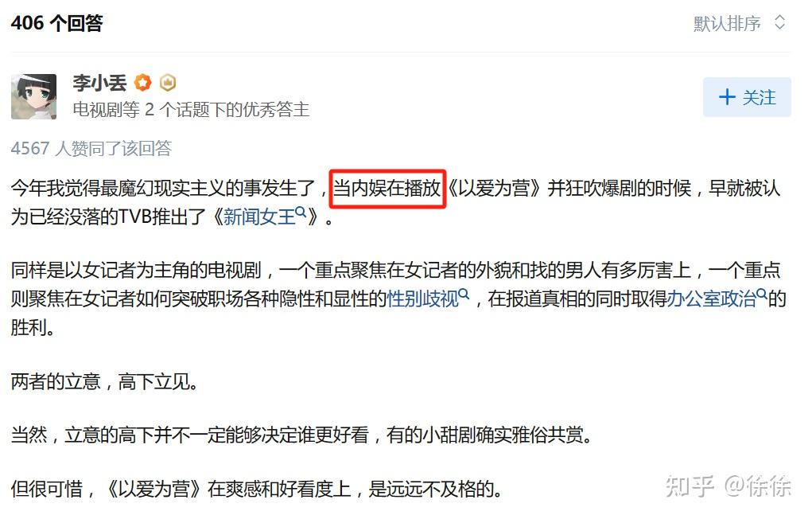The width and height of the screenshot is (812, 519).
Task: Click the orange verified badge beside 李小丢
Action: point(142,83)
